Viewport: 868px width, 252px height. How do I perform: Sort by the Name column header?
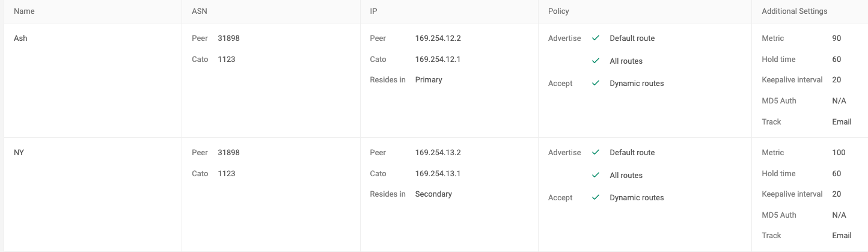coord(24,11)
